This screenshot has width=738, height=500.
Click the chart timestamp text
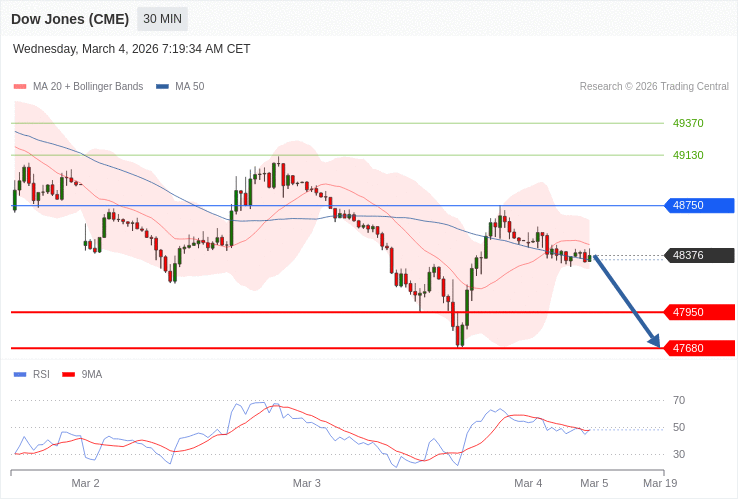(132, 49)
